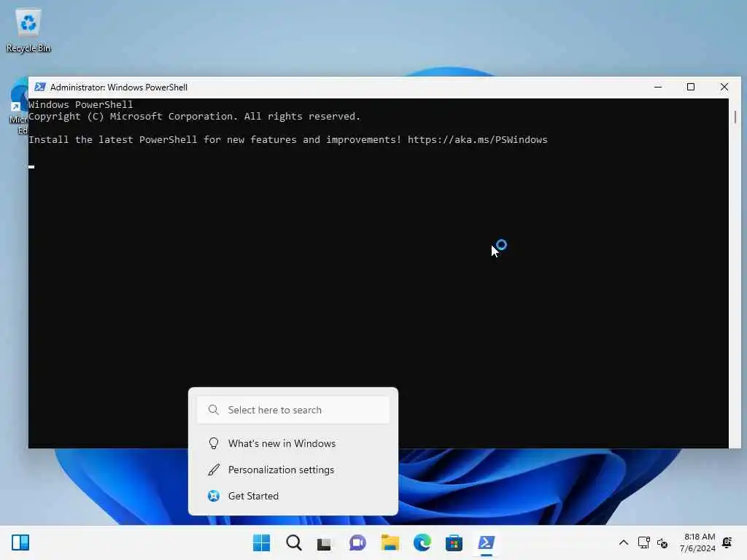The width and height of the screenshot is (747, 560).
Task: Click the PowerShell taskbar icon
Action: click(486, 542)
